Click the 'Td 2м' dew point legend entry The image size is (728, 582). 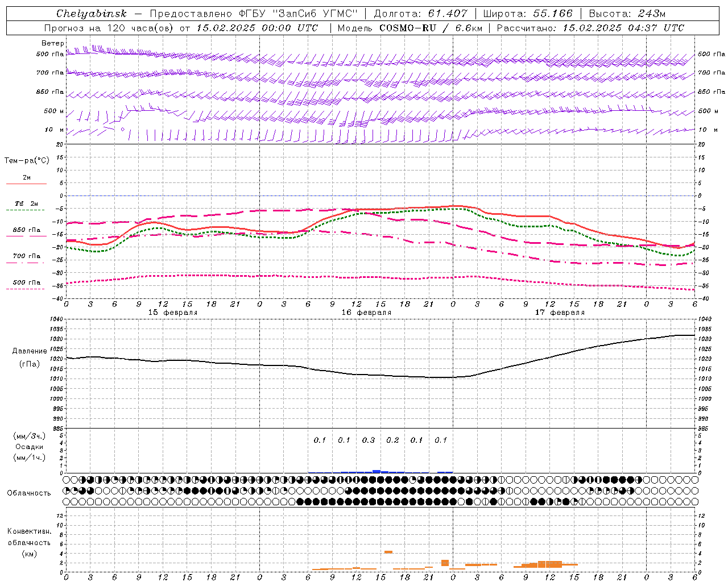click(27, 203)
